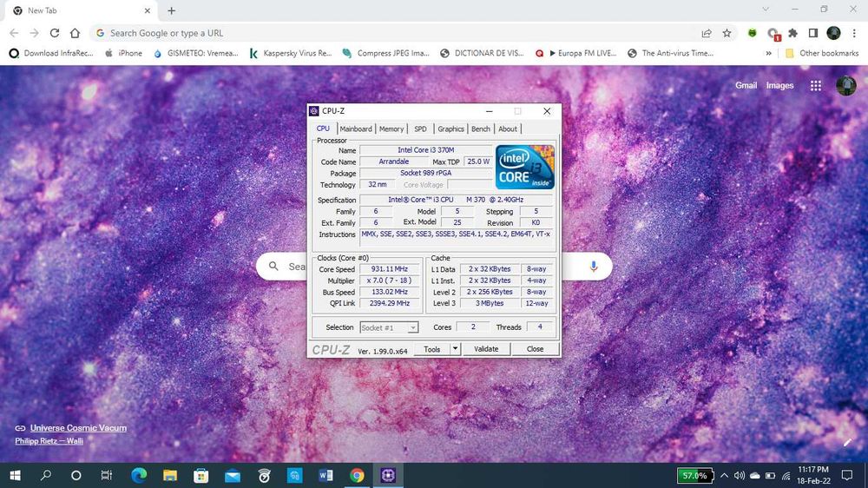Bookmark this tab with the star icon

click(x=727, y=33)
